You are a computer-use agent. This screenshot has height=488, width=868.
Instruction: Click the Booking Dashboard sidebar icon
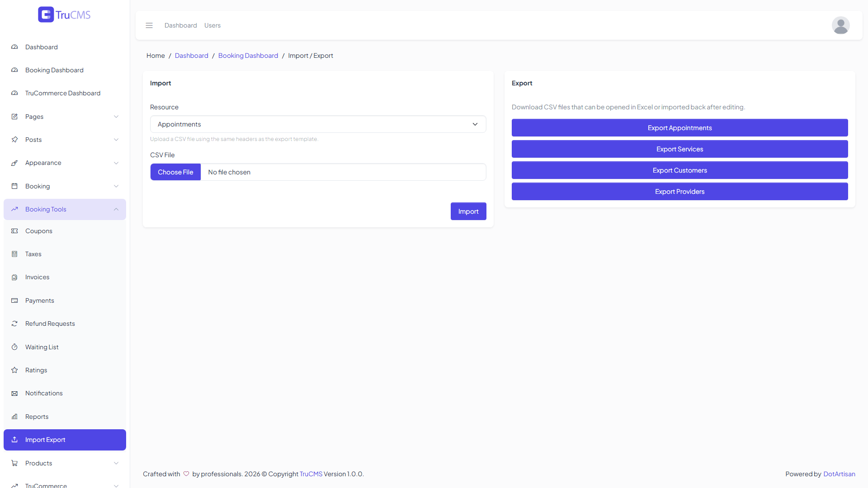14,70
